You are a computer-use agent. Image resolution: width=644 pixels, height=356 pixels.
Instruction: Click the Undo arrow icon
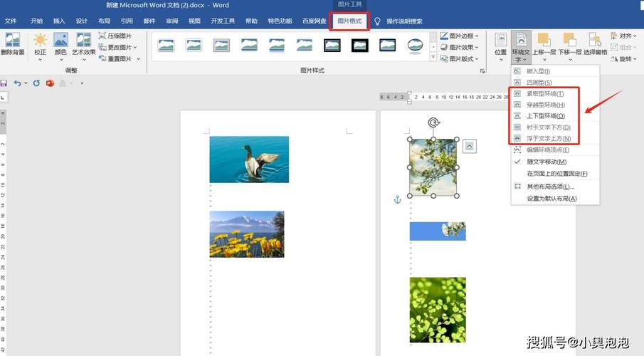(17, 83)
